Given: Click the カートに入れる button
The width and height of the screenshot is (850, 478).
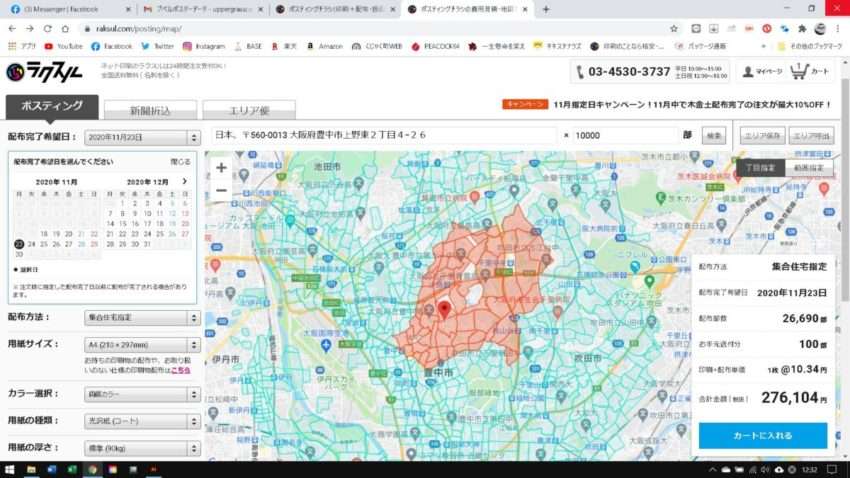Looking at the screenshot, I should coord(763,436).
